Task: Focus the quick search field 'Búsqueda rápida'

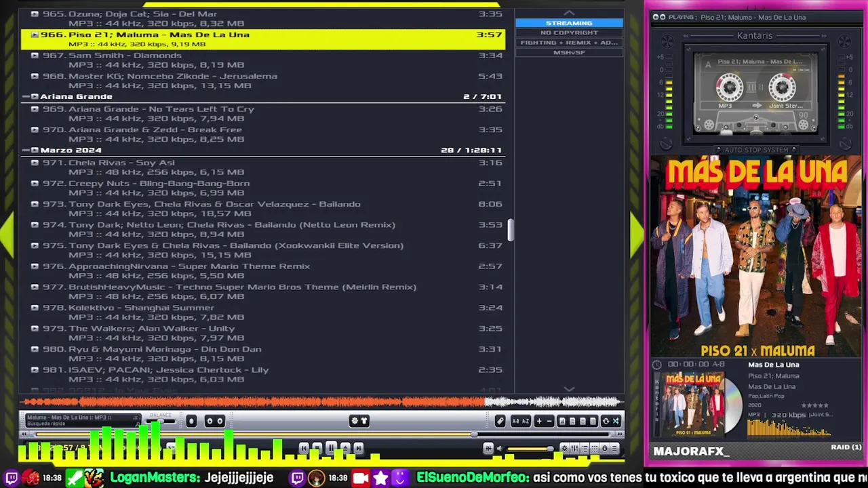Action: click(x=84, y=424)
